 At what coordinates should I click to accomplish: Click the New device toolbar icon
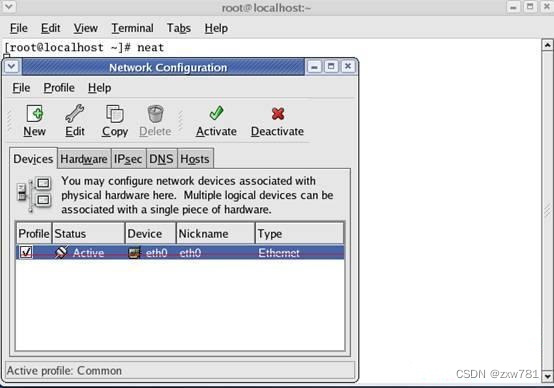click(35, 114)
